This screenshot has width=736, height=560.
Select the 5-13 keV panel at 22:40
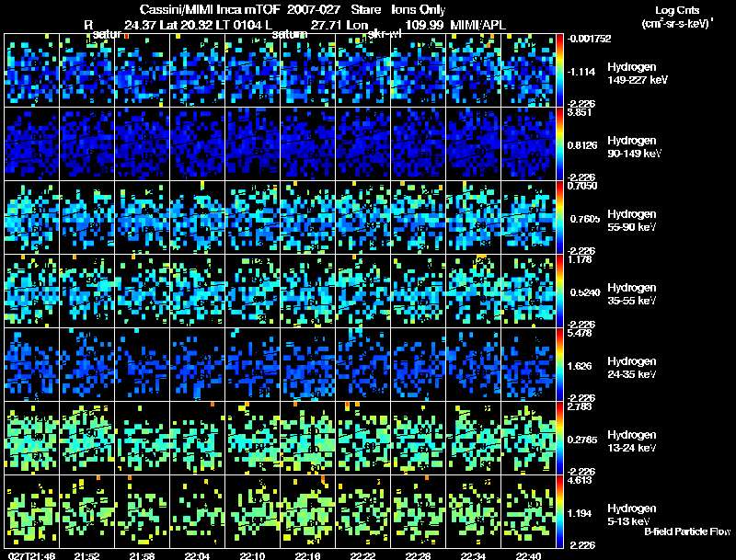pos(528,511)
